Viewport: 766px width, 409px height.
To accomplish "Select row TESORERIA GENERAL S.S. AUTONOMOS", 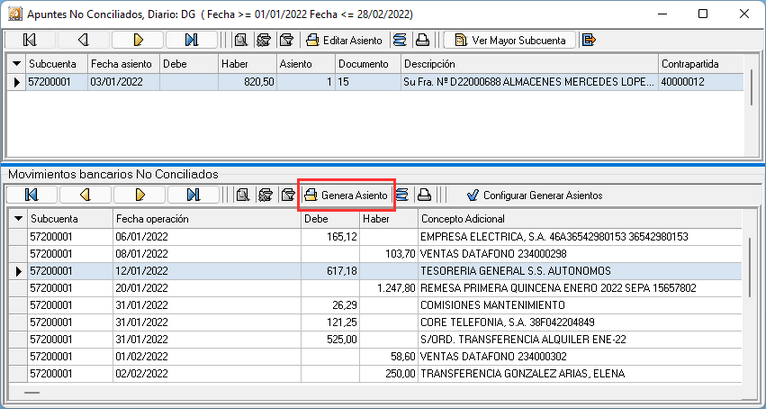I will click(376, 271).
